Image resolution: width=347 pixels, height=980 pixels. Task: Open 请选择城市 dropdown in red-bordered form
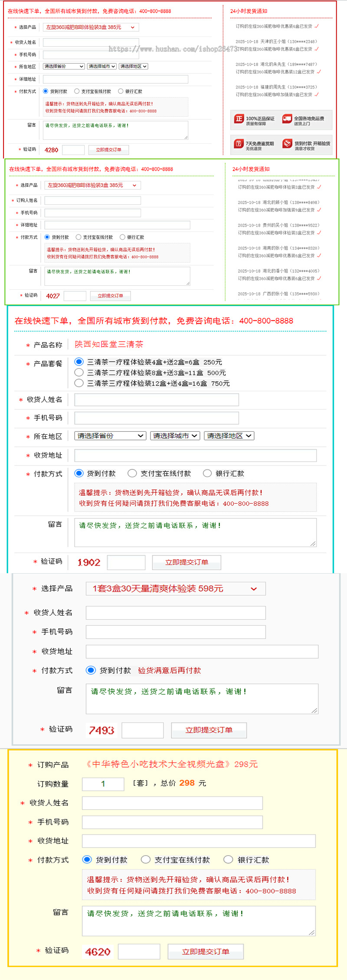pyautogui.click(x=102, y=66)
